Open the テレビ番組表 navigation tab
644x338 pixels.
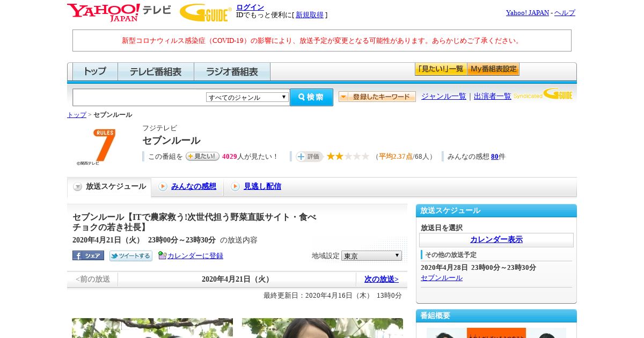coord(156,71)
